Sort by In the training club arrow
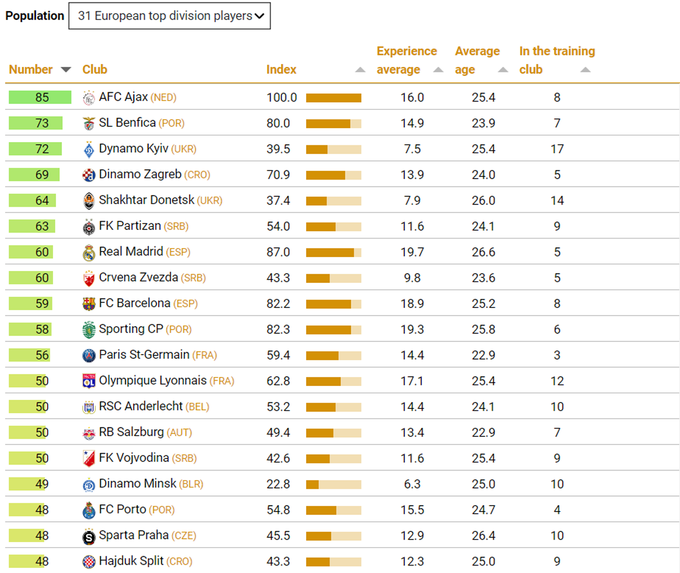 tap(585, 70)
